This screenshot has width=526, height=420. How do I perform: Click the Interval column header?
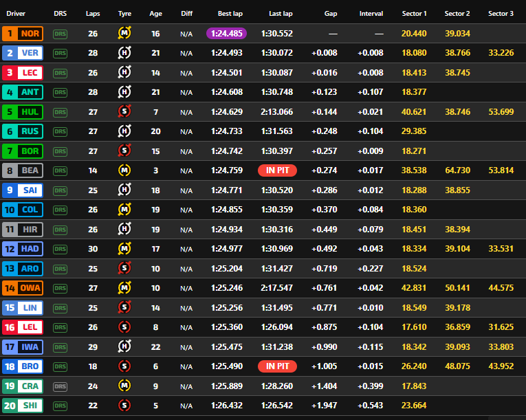(371, 14)
